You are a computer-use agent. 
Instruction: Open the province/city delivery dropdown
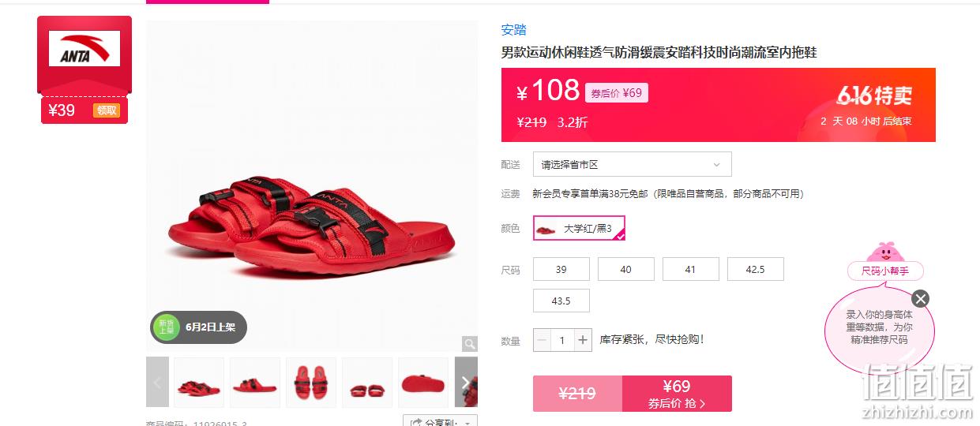(x=633, y=164)
